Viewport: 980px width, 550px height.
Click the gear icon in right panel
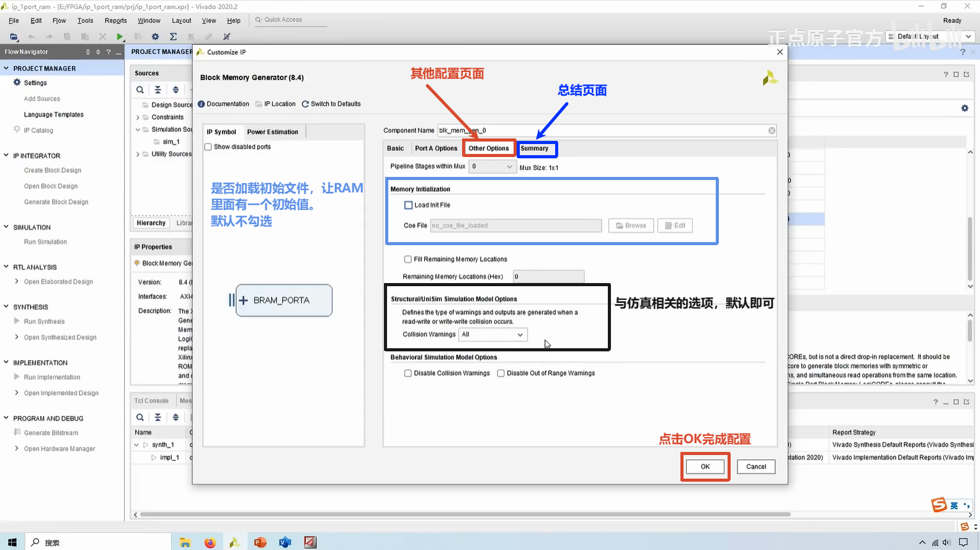[x=964, y=108]
